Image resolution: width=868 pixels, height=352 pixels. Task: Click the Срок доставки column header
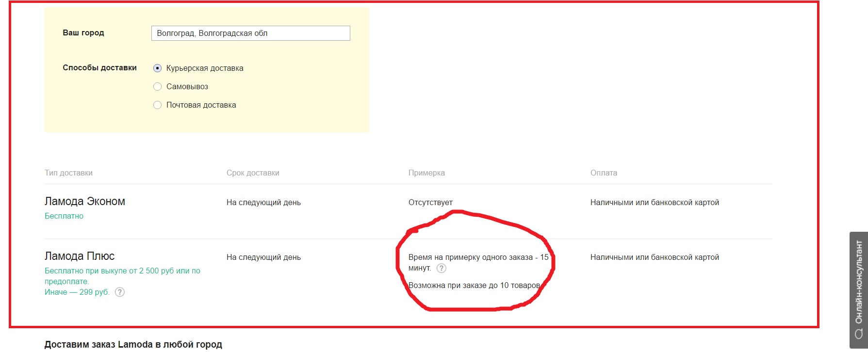click(253, 173)
